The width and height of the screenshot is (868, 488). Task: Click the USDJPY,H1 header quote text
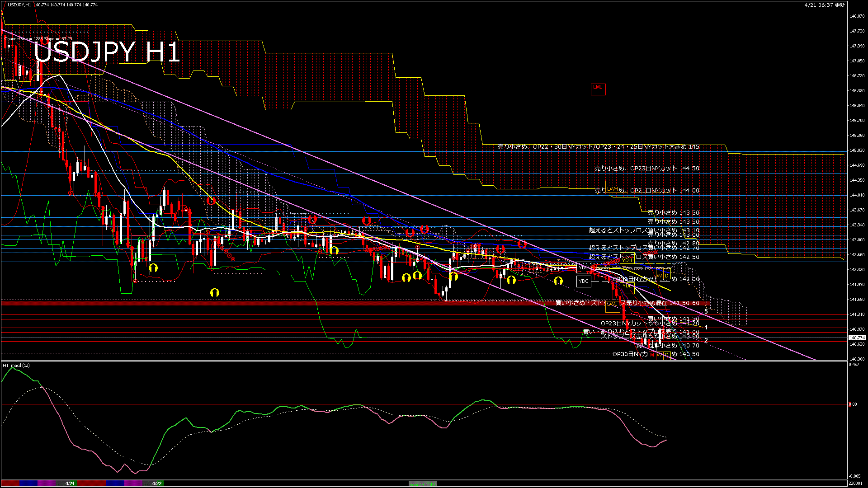52,5
